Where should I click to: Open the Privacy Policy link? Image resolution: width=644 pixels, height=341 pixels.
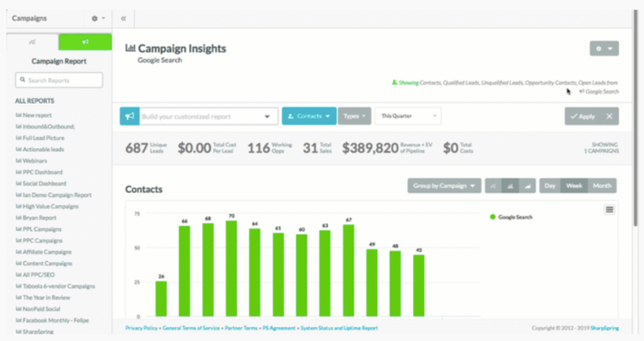[142, 328]
